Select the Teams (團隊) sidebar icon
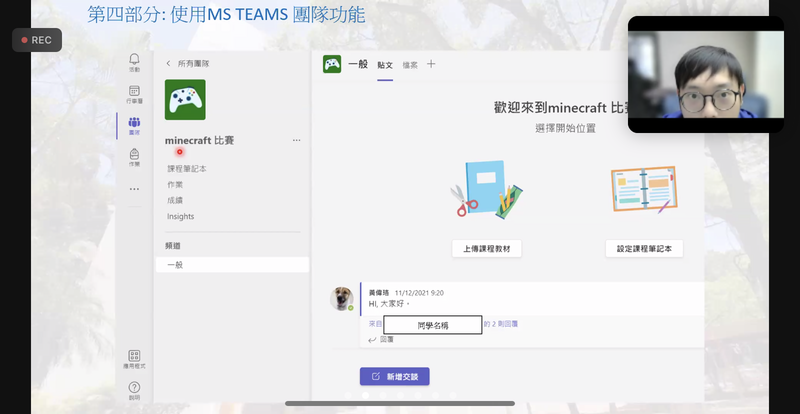The height and width of the screenshot is (414, 800). pos(134,125)
